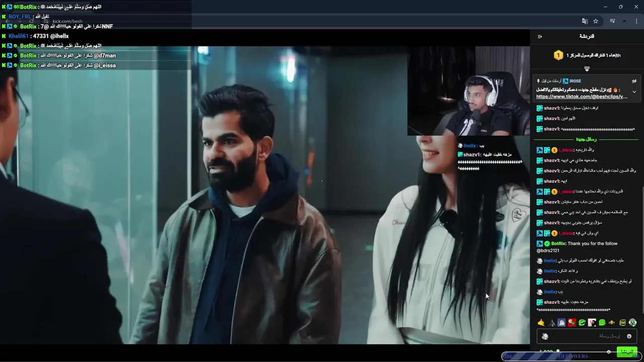Open browser media controls music icon
This screenshot has height=362, width=644.
coord(612,21)
